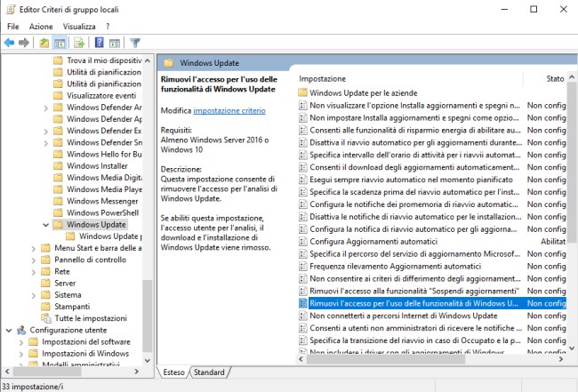Select Specifica intervallo dell'orario di attività policy

(x=415, y=155)
